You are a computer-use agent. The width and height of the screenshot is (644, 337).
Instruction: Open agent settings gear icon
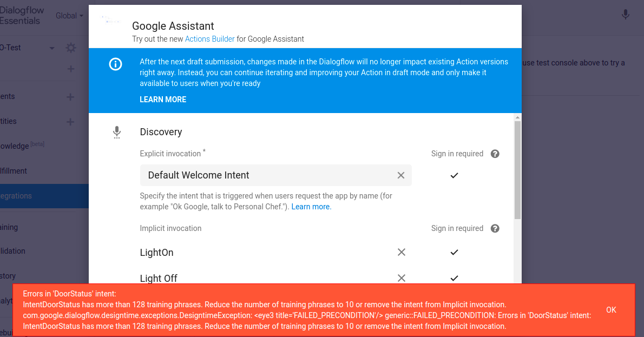(x=71, y=48)
